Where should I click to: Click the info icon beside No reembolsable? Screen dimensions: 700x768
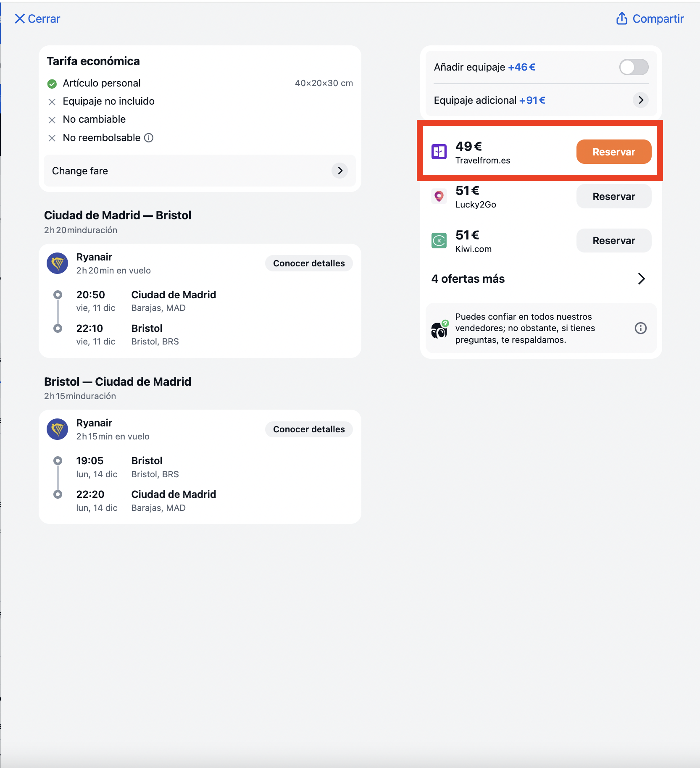149,138
